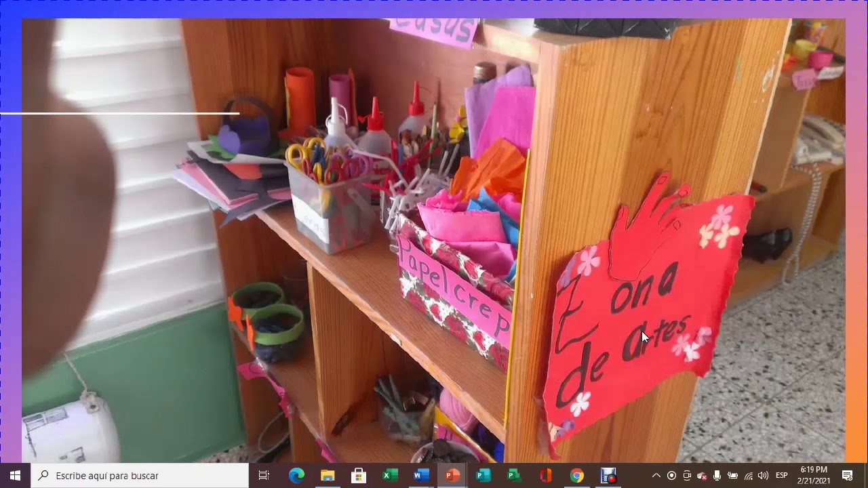Open Microsoft Store from the taskbar
The height and width of the screenshot is (488, 868).
359,476
